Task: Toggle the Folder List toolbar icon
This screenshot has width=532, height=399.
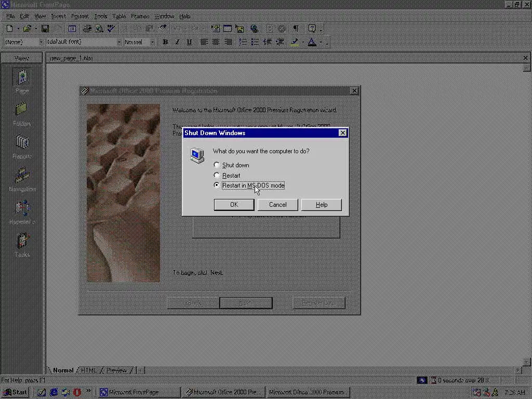Action: [72, 29]
